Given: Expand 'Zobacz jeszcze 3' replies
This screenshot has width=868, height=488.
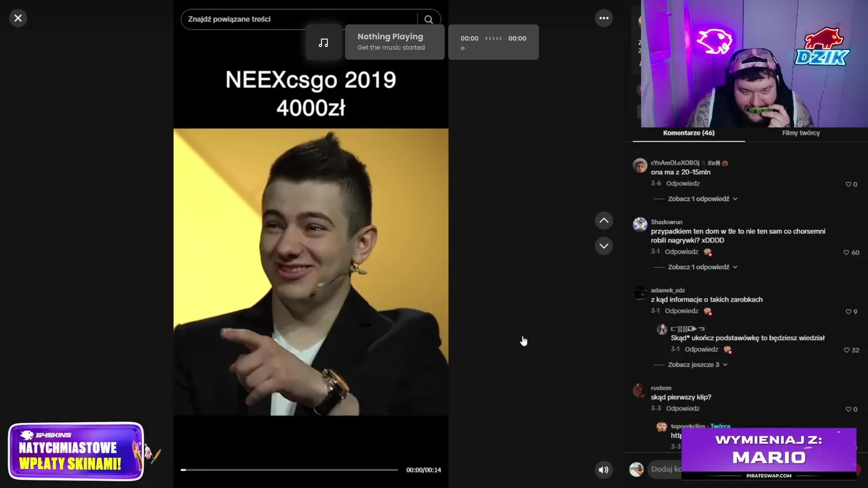Looking at the screenshot, I should 697,365.
